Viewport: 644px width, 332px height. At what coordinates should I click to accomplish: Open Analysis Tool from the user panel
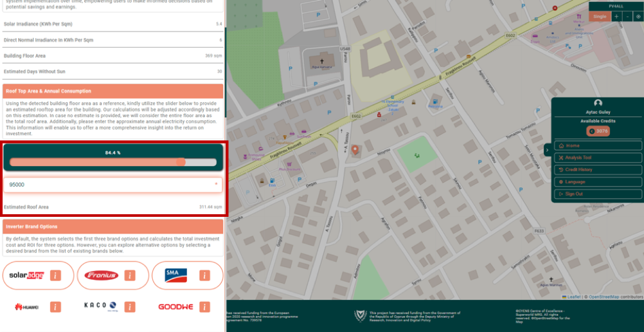pos(598,158)
